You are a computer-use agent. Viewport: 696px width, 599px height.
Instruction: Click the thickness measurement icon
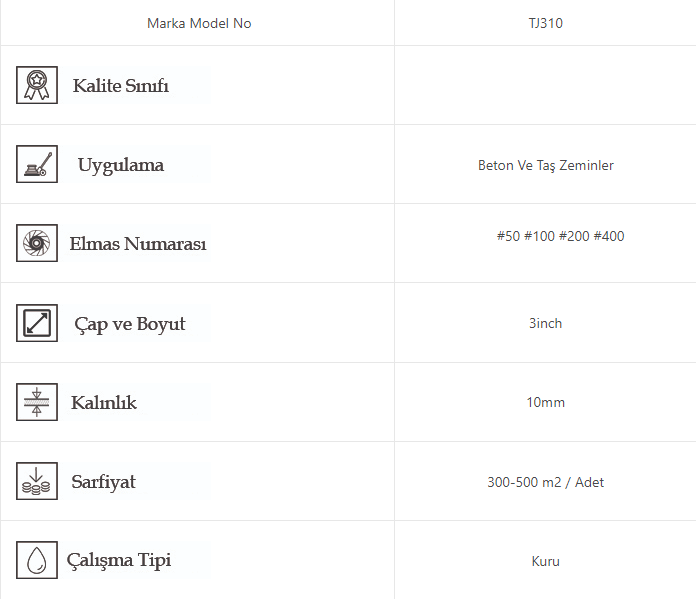point(37,402)
